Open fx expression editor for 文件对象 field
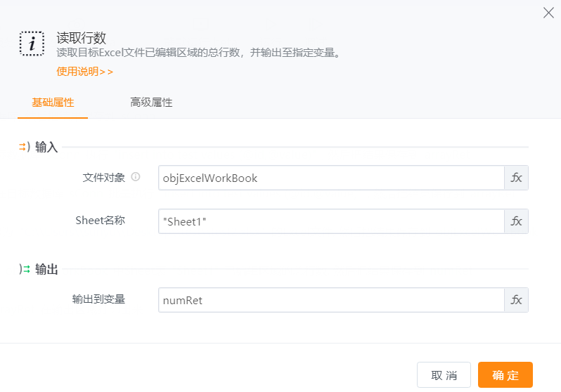Image resolution: width=561 pixels, height=392 pixels. point(516,178)
